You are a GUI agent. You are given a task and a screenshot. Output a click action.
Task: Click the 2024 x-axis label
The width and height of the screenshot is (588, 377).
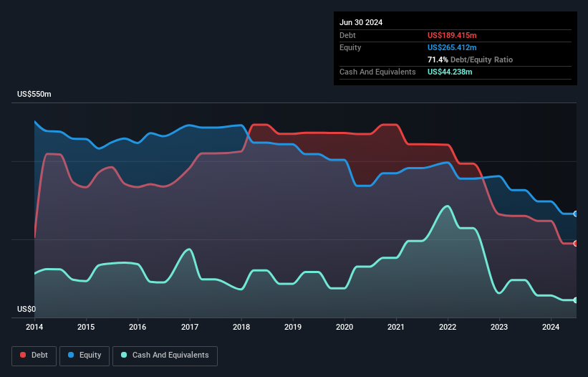tap(551, 327)
